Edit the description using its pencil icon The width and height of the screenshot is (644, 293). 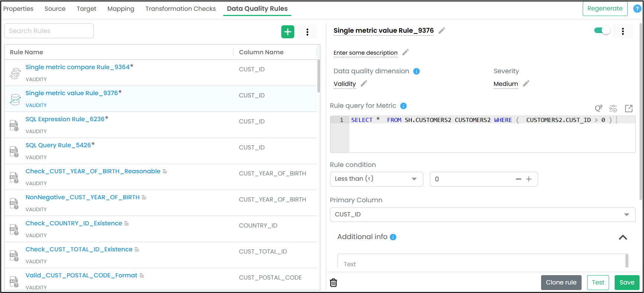click(405, 52)
